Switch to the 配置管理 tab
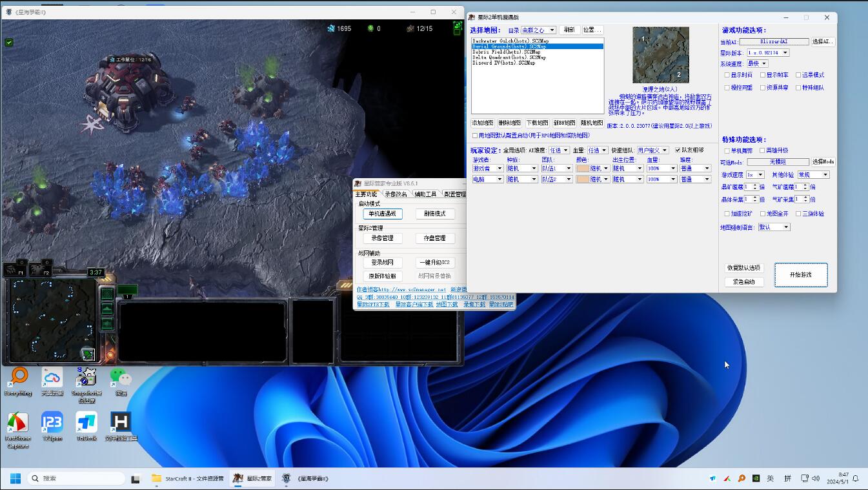The image size is (868, 490). click(x=455, y=194)
